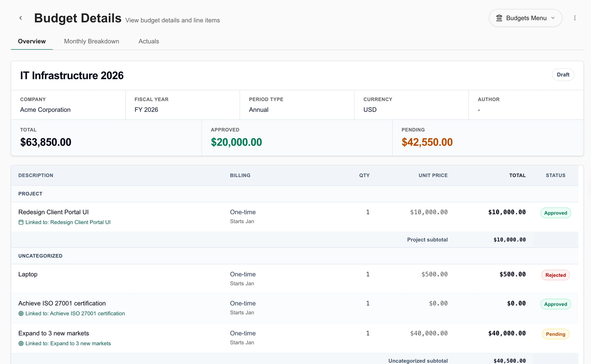
Task: Open linked project Redesign Client Portal UI
Action: tap(68, 222)
